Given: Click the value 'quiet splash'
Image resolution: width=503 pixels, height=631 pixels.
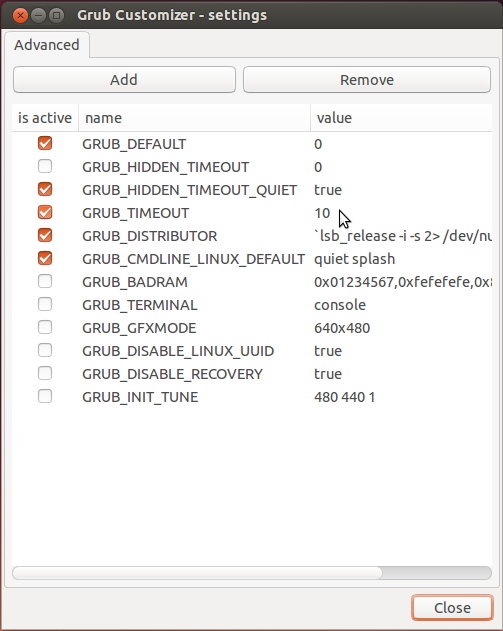Looking at the screenshot, I should (355, 259).
